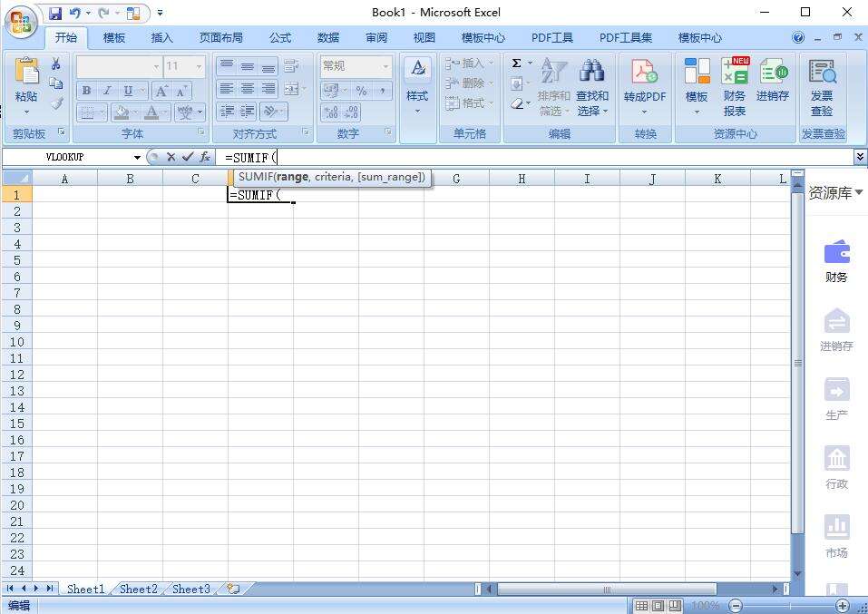Click Convert to PDF icon
Screen dimensions: 868x614
(644, 87)
